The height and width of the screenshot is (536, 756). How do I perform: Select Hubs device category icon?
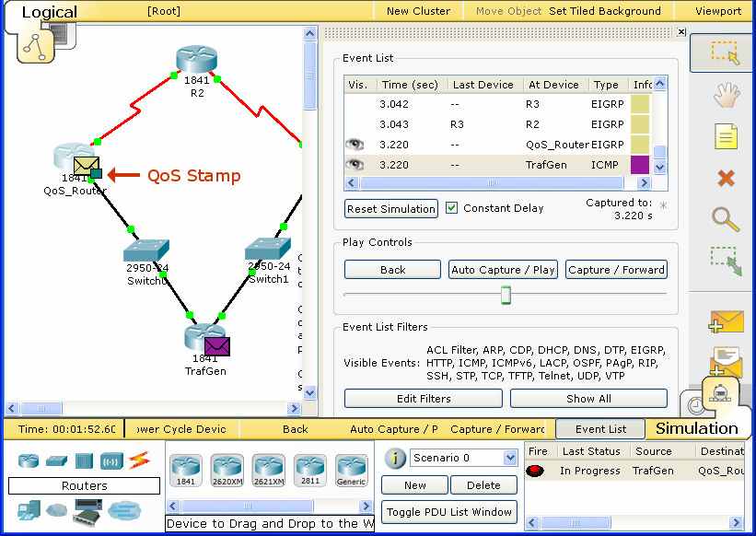point(84,460)
